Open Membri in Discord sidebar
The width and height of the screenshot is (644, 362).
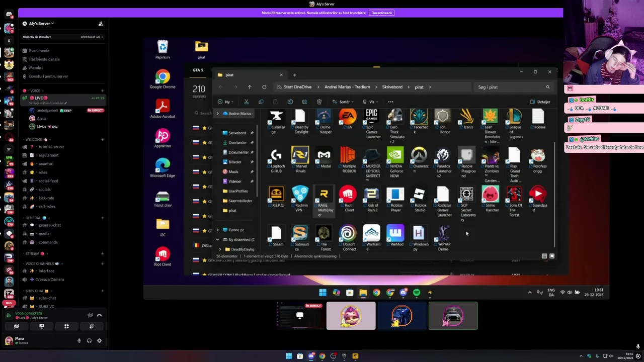point(36,68)
